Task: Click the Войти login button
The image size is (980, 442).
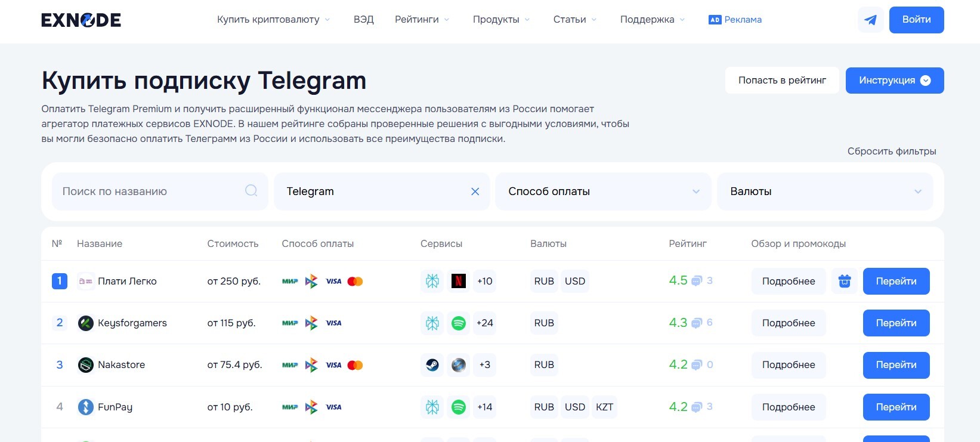Action: click(916, 20)
